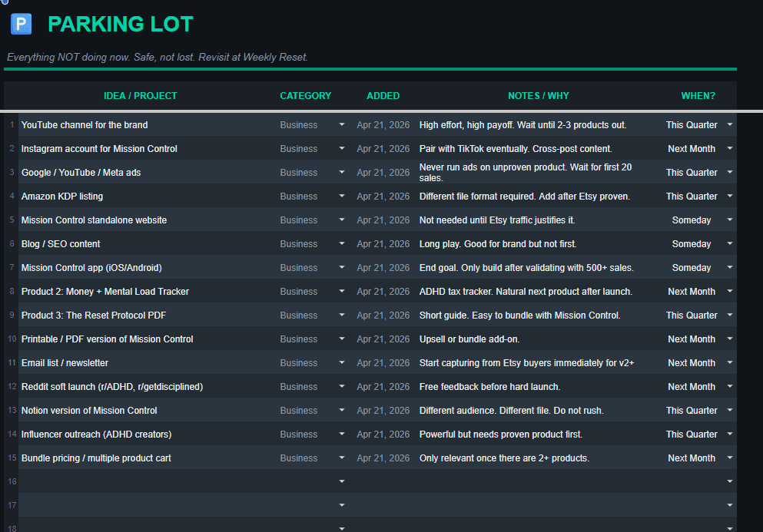Open When dropdown for Amazon KDP listing
Viewport: 763px width, 532px height.
[729, 196]
